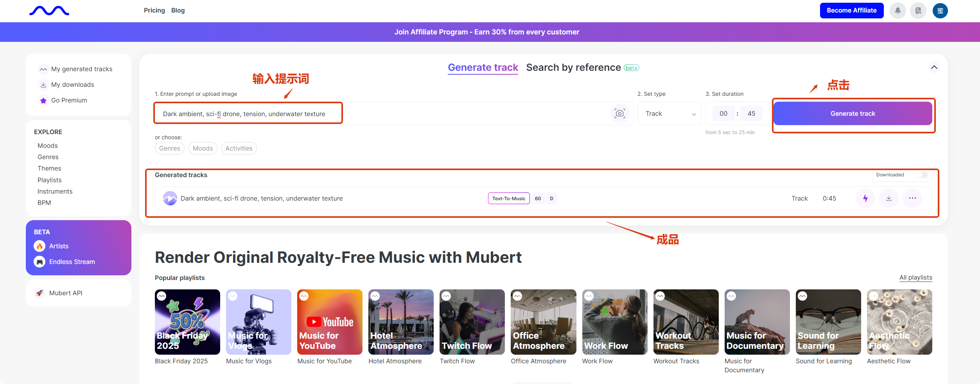The height and width of the screenshot is (384, 980).
Task: Open the All playlists link
Action: tap(915, 278)
